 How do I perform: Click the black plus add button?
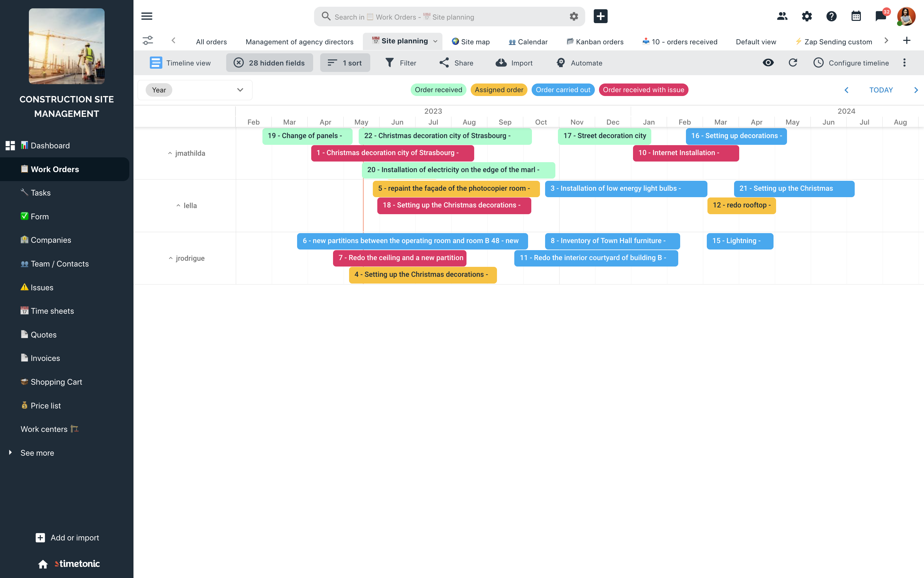coord(600,16)
